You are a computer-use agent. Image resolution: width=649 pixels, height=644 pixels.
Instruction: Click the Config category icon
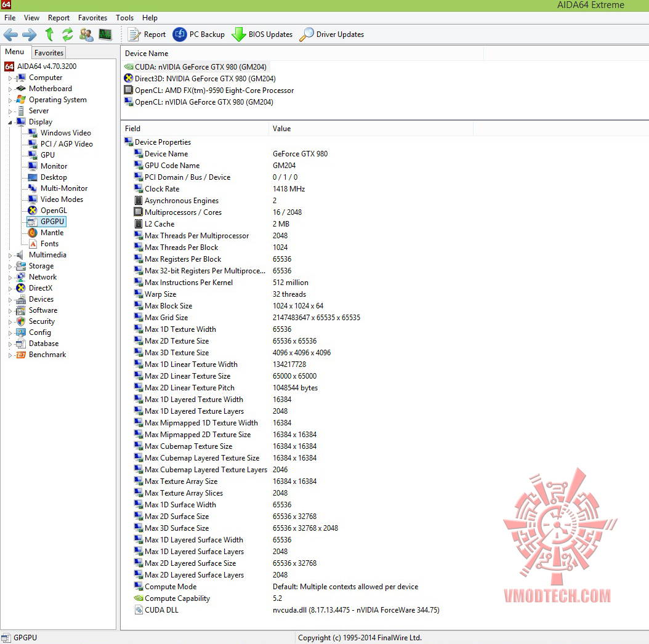[x=21, y=332]
